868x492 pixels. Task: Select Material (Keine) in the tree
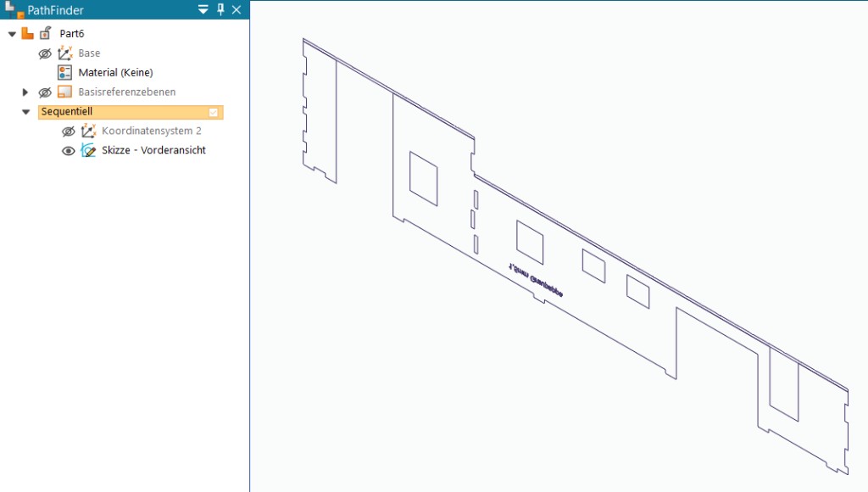click(115, 73)
